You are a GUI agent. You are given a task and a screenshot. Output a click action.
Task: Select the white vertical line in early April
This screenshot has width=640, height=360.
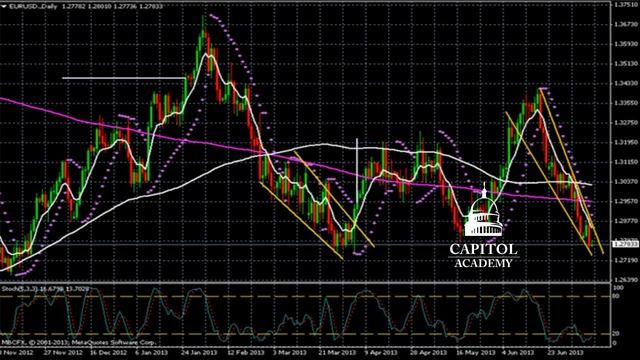pos(357,170)
